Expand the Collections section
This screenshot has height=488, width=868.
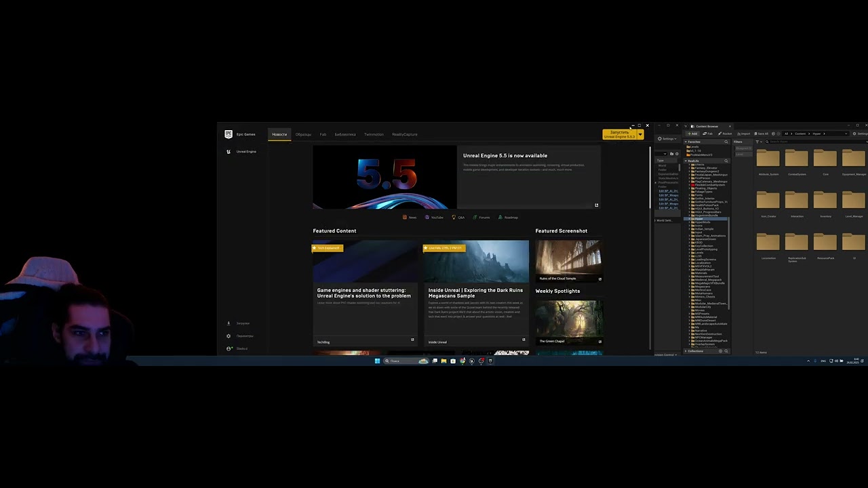point(686,351)
